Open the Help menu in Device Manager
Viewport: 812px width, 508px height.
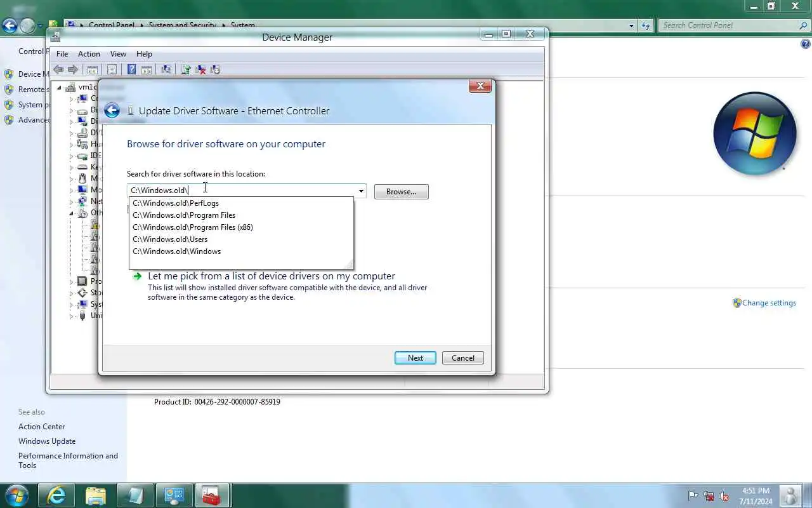(x=144, y=54)
